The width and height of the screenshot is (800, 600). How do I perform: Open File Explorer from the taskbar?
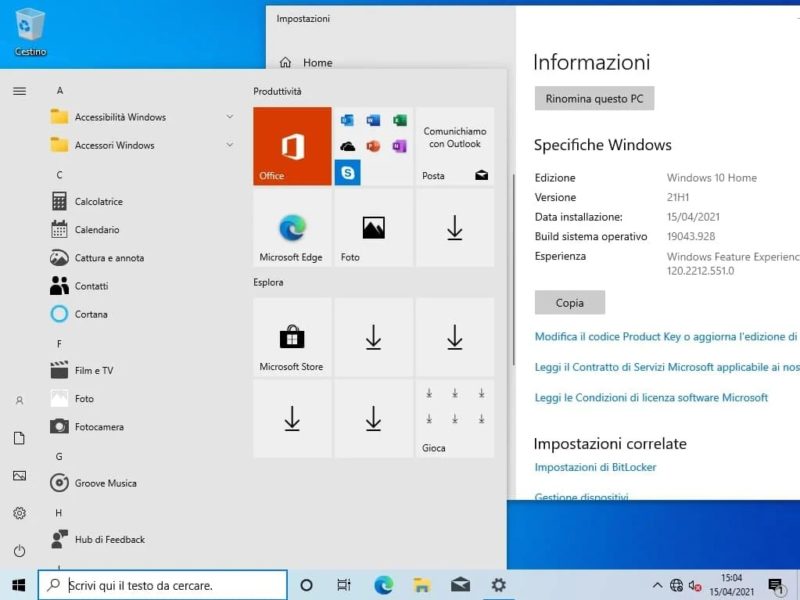click(x=422, y=585)
